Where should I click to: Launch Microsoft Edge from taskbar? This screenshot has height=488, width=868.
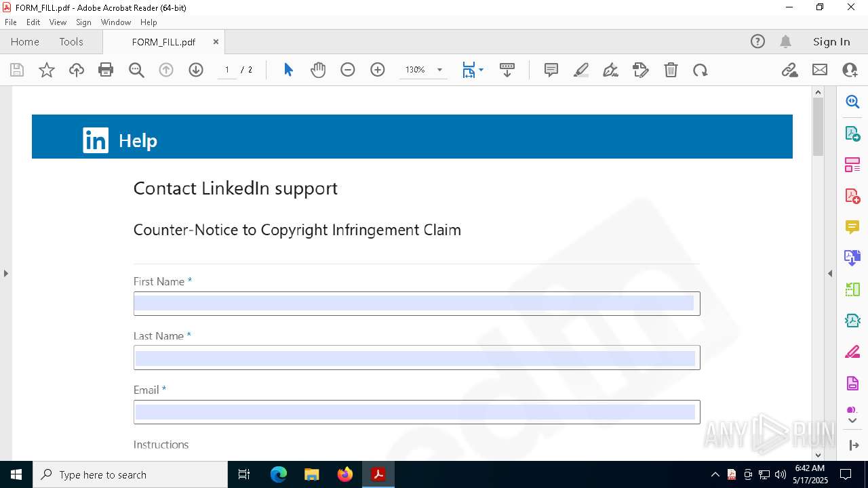279,474
